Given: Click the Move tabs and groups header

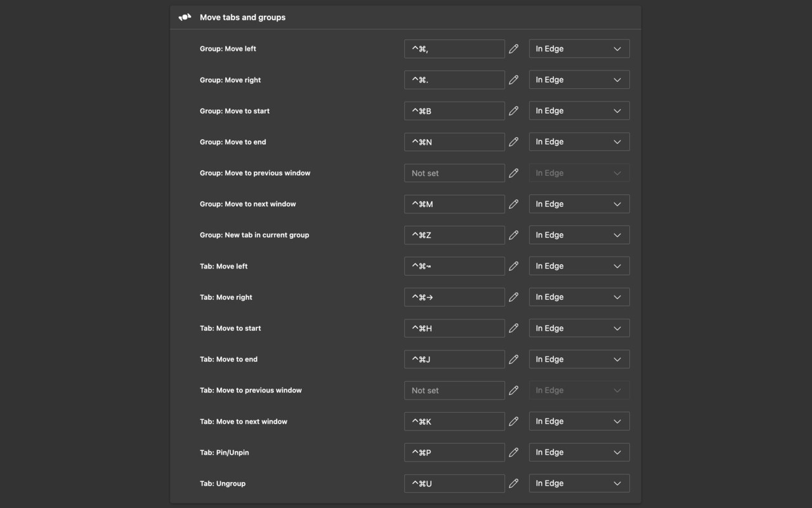Looking at the screenshot, I should (x=242, y=17).
